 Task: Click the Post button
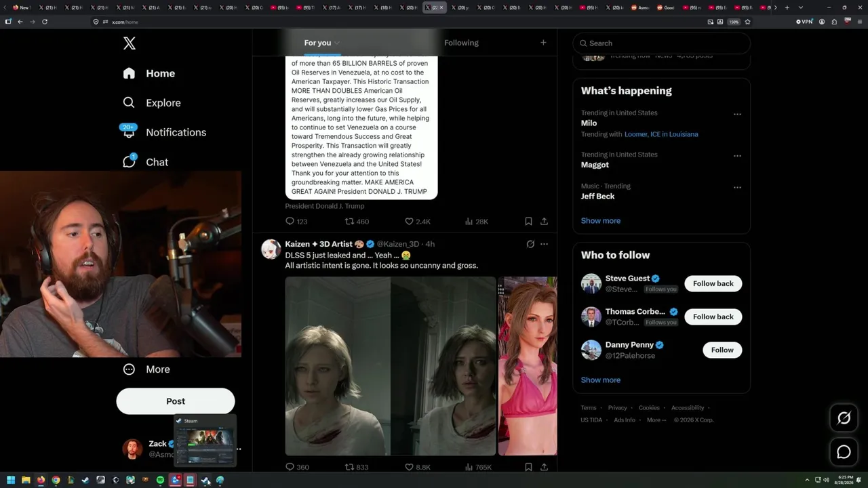176,401
